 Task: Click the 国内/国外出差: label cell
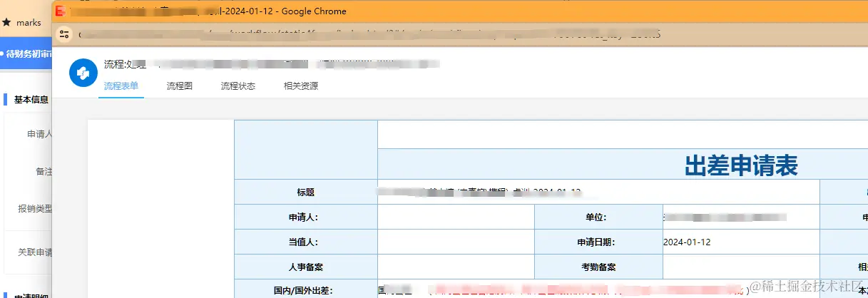click(x=306, y=290)
